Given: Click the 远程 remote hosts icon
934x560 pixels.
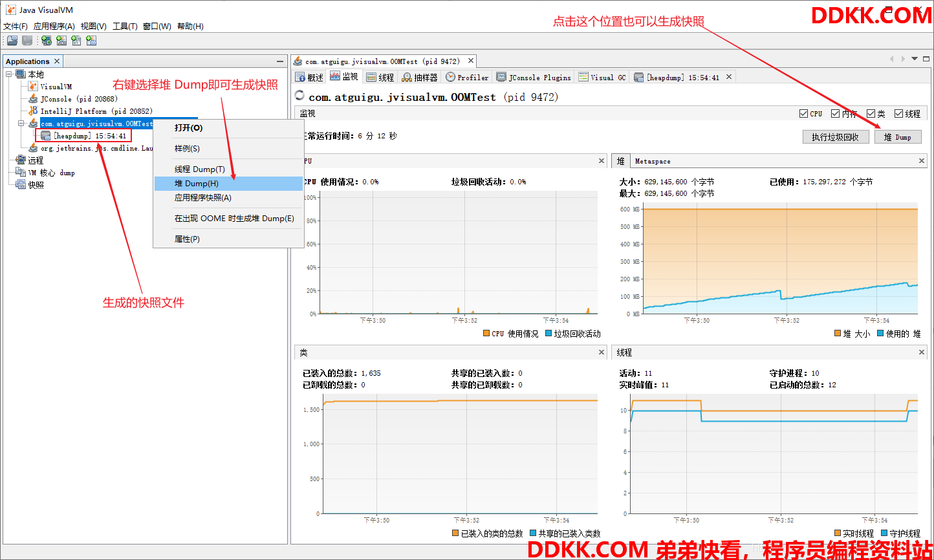Looking at the screenshot, I should [x=21, y=160].
